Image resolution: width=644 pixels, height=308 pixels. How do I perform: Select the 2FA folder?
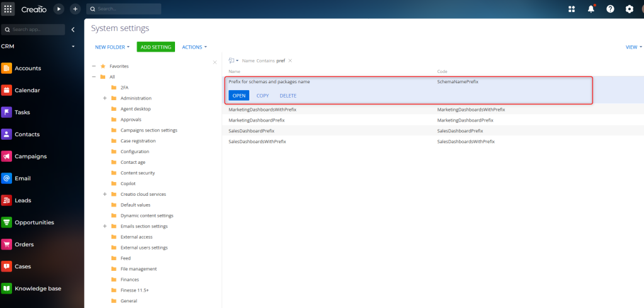click(125, 88)
